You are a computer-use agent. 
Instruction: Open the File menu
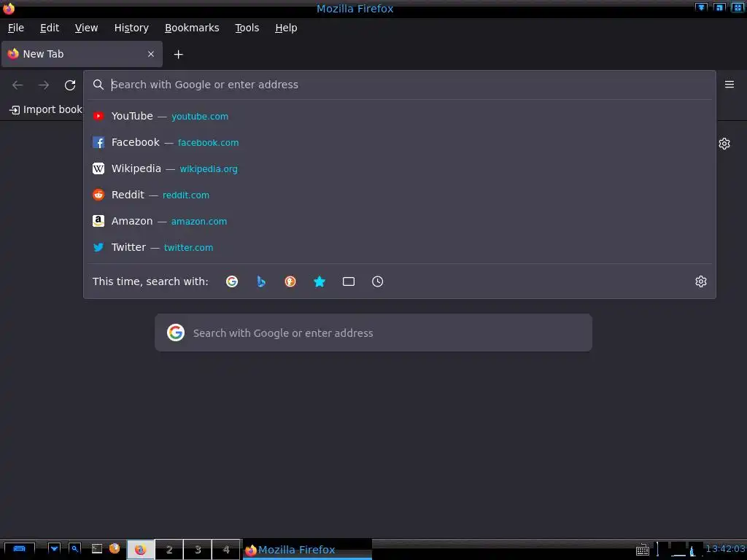16,28
